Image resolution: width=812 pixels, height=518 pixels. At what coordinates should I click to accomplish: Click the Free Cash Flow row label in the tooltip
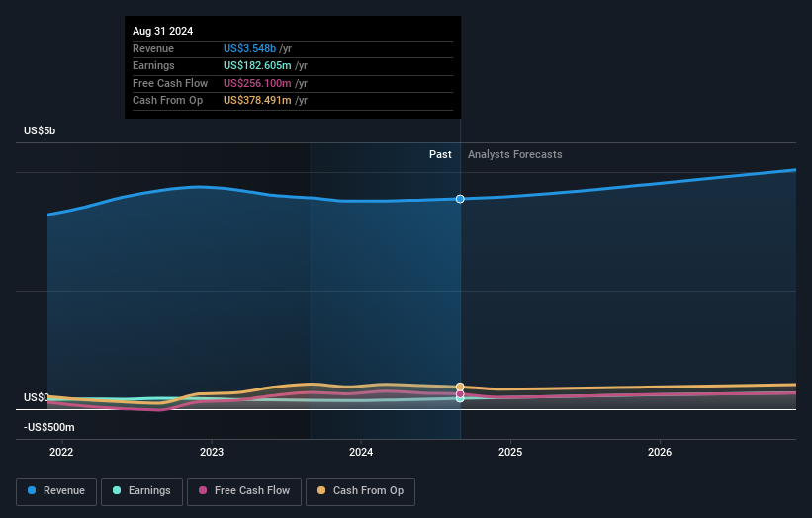(x=170, y=83)
